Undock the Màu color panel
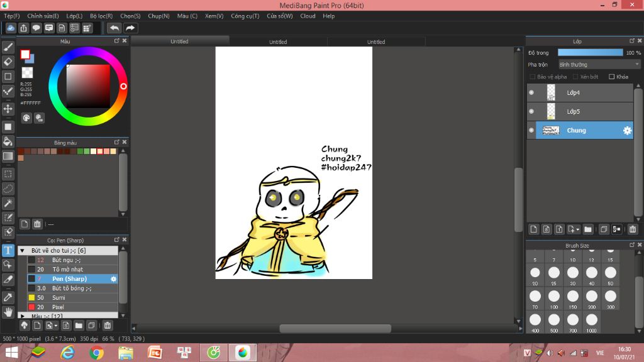 (x=116, y=41)
